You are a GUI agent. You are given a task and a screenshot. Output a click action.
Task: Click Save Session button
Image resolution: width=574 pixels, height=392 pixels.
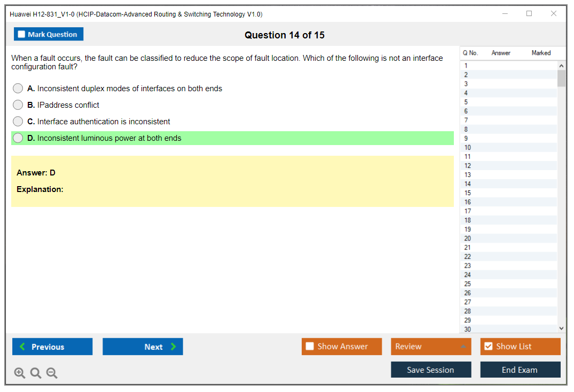coord(430,370)
